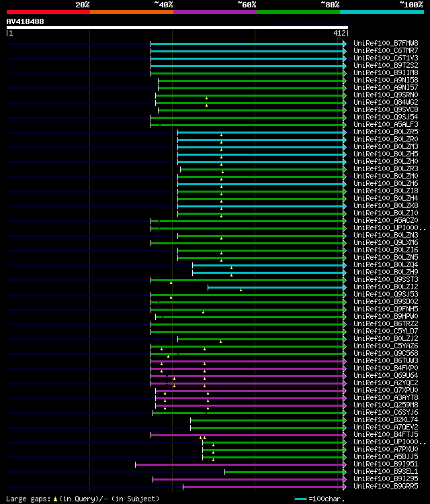
Task: Open the UniRef100_B4FTJ5 hit
Action: [386, 435]
